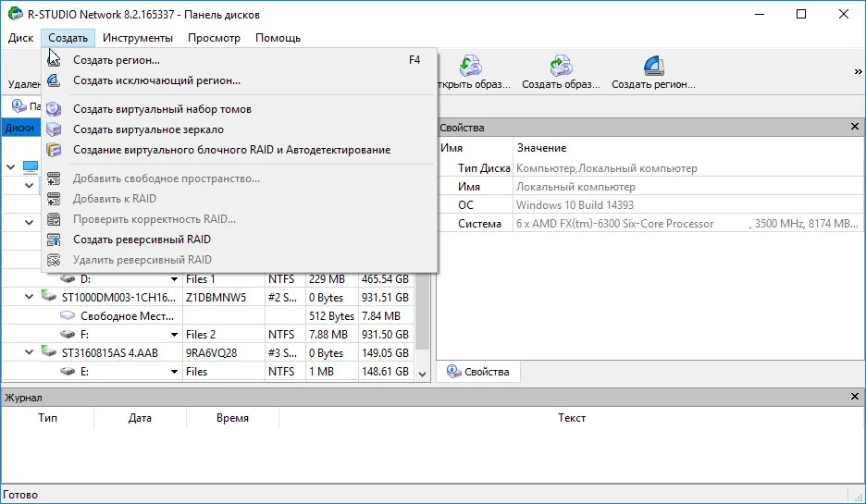Click the Create region icon in menu
The height and width of the screenshot is (504, 866).
54,60
